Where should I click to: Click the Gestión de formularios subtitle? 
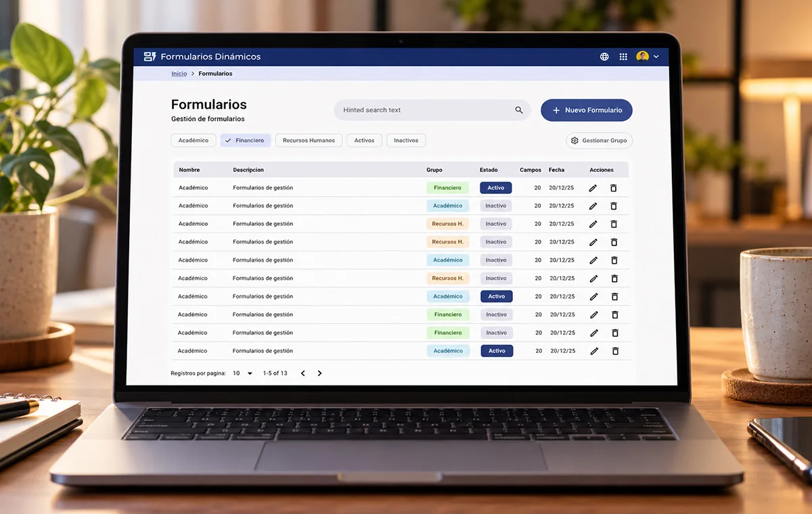(x=208, y=119)
